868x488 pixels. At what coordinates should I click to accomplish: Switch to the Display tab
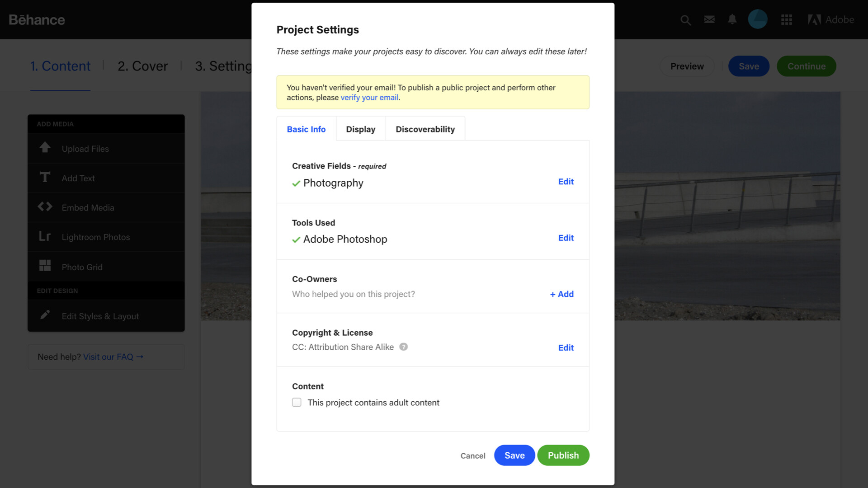pos(360,129)
